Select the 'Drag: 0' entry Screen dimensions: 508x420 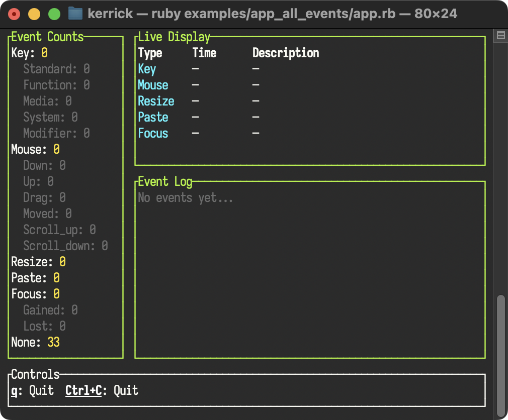(44, 198)
